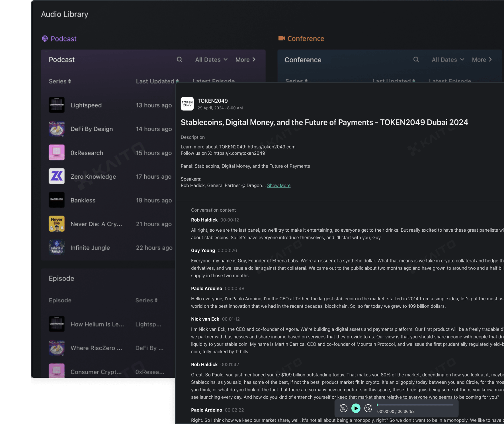The image size is (504, 424).
Task: Open episode Where RiscZero ...
Action: [x=96, y=348]
